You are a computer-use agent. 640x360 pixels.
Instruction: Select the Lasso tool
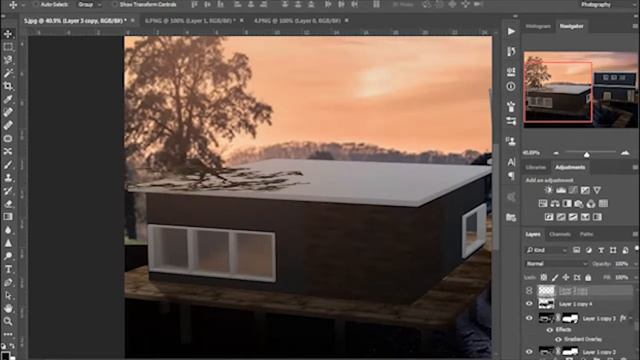tap(8, 60)
